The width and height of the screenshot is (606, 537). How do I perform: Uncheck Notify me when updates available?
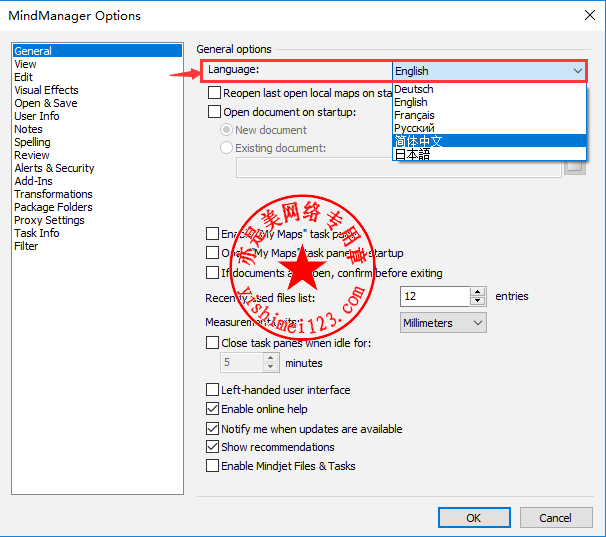212,428
